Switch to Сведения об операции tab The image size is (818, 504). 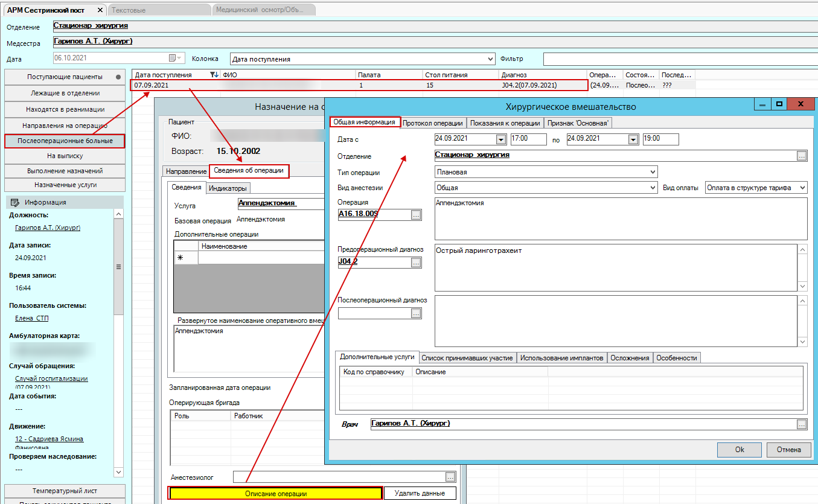point(249,170)
